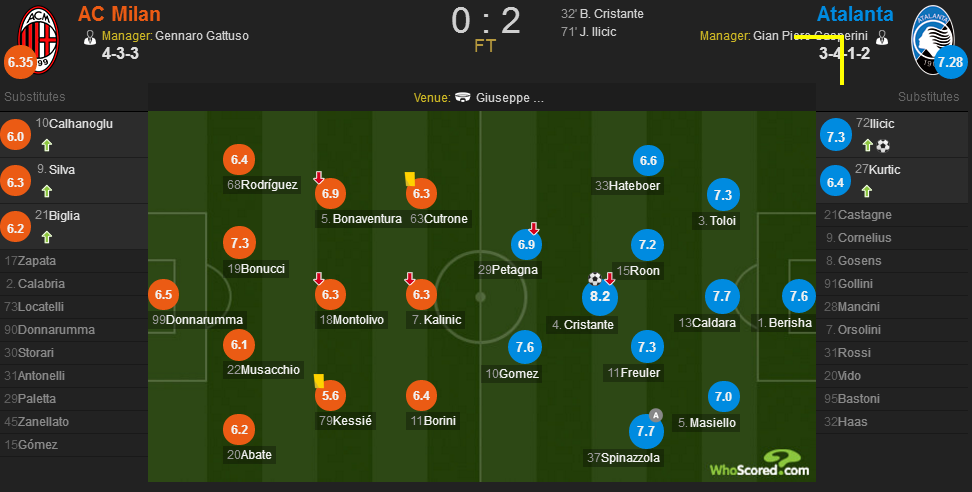The width and height of the screenshot is (972, 492).
Task: Click the manager icon beside Gennaro Gattuso
Action: [90, 37]
